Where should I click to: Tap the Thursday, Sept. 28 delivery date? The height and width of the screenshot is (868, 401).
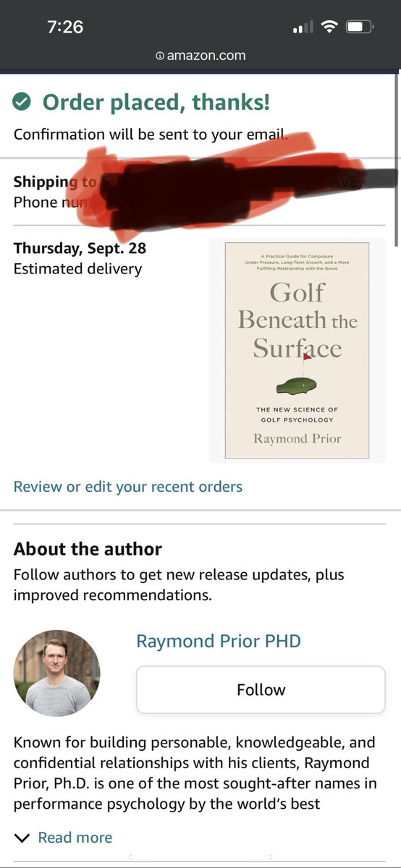pyautogui.click(x=80, y=249)
